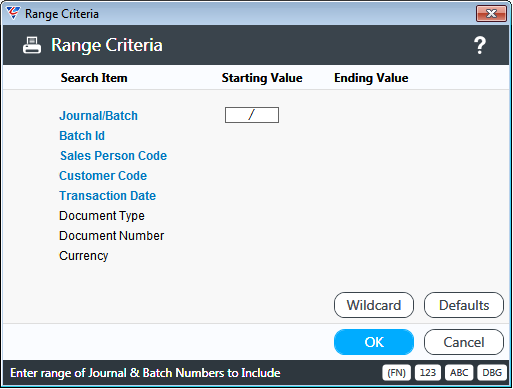
Task: Click the Journal/Batch starting value field
Action: (252, 115)
